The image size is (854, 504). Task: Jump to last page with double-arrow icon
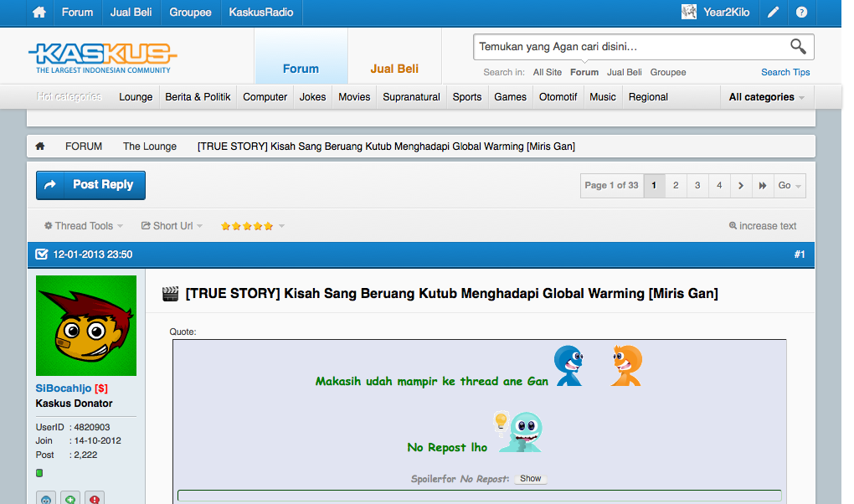tap(762, 186)
